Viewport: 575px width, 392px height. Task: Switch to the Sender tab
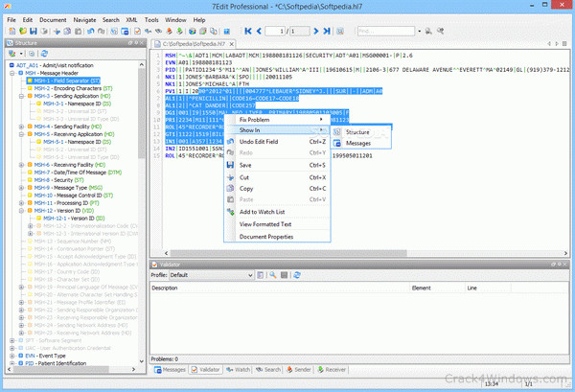(x=300, y=368)
